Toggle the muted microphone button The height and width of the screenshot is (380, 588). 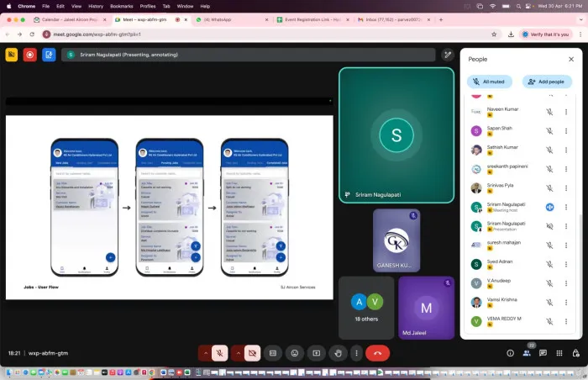219,353
